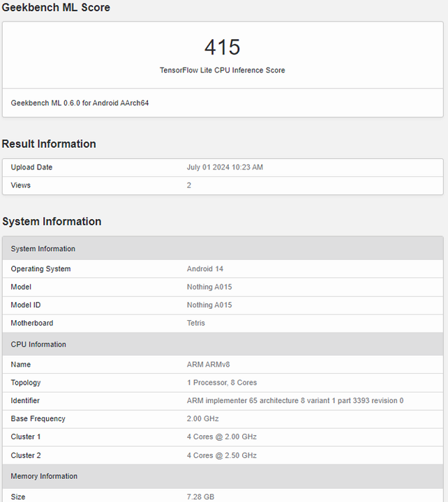The height and width of the screenshot is (502, 448).
Task: Select the ARM ARMv8 value
Action: 208,365
